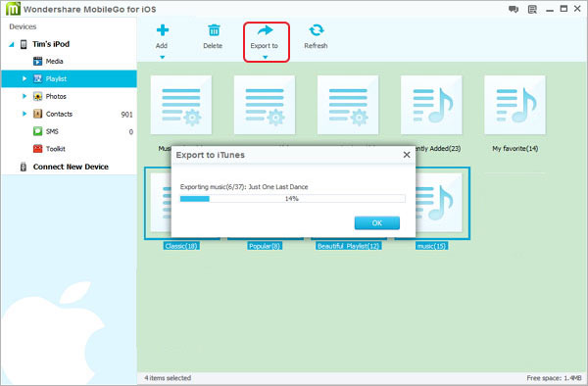The width and height of the screenshot is (588, 386).
Task: Open Toolkit in the sidebar
Action: 69,149
